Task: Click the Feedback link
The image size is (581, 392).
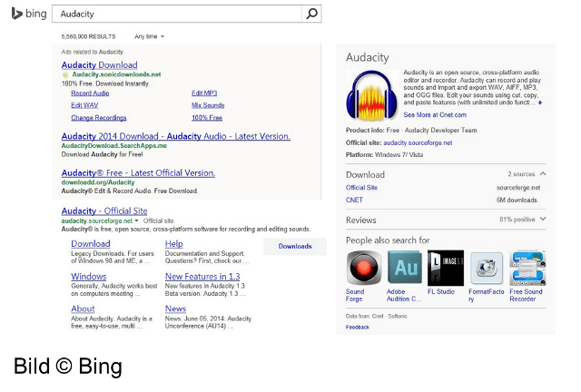Action: click(357, 328)
